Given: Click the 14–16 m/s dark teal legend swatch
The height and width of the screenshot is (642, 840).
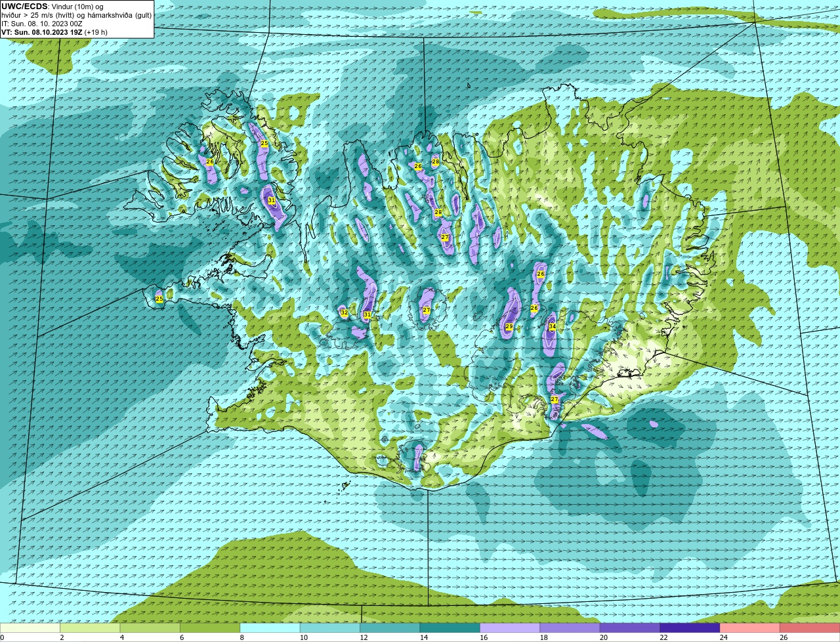Looking at the screenshot, I should [450, 628].
